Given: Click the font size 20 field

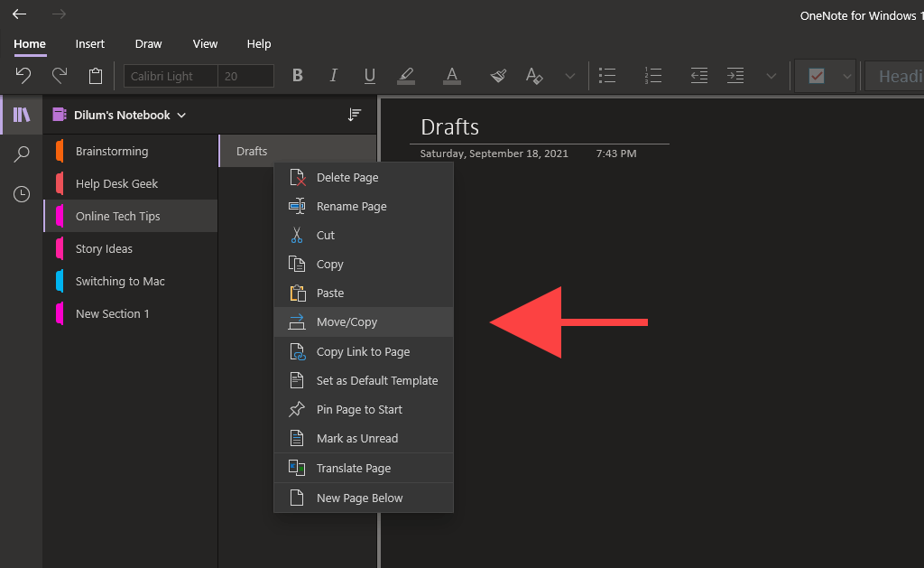Looking at the screenshot, I should pyautogui.click(x=245, y=76).
